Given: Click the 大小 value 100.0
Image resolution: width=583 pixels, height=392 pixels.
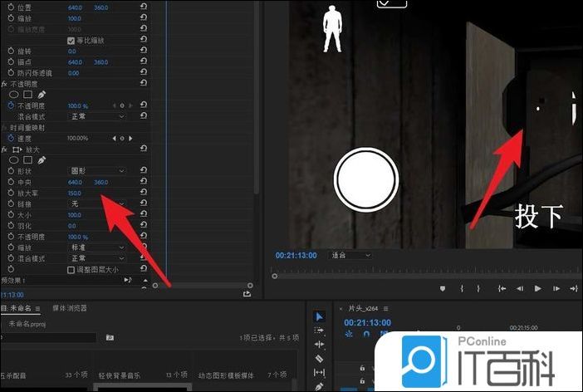Looking at the screenshot, I should (75, 214).
